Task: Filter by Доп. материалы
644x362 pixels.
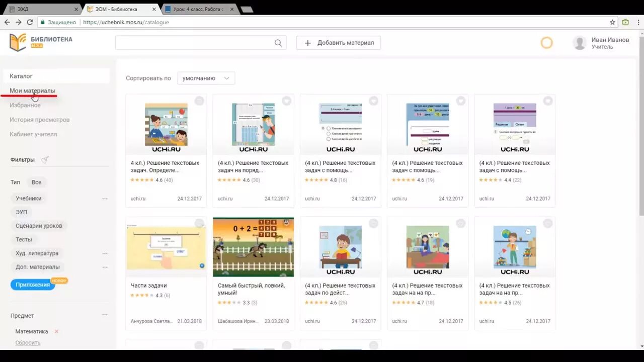Action: tap(38, 267)
